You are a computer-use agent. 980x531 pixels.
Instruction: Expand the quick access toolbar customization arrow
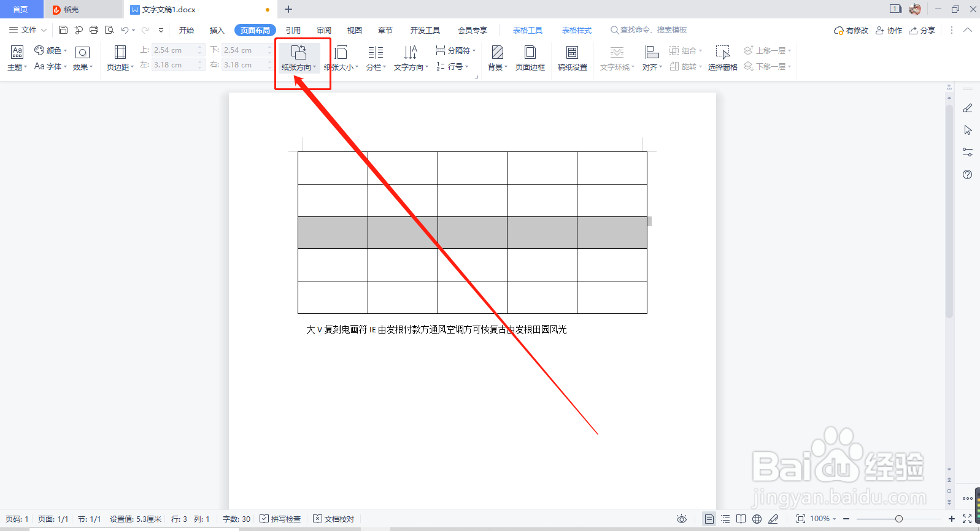click(x=161, y=29)
